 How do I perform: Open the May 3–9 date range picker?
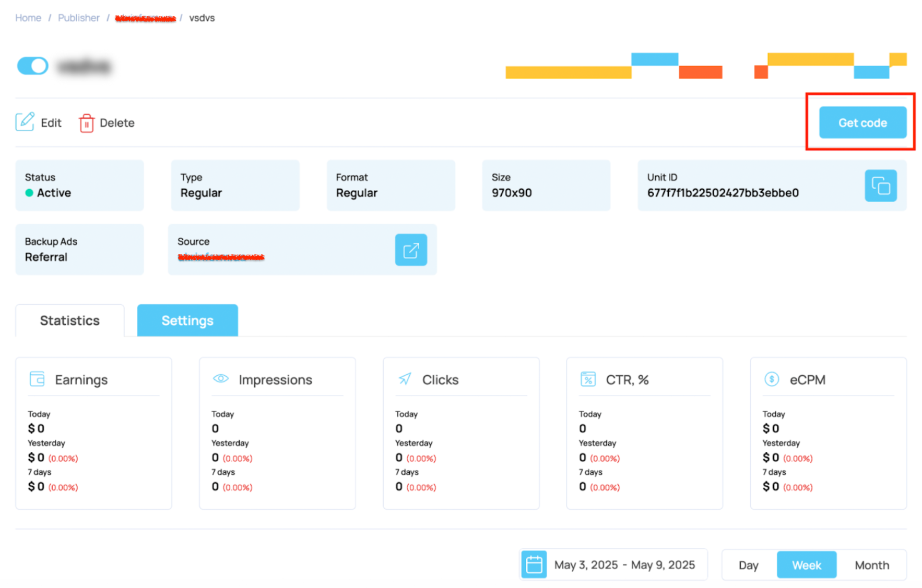[x=624, y=565]
